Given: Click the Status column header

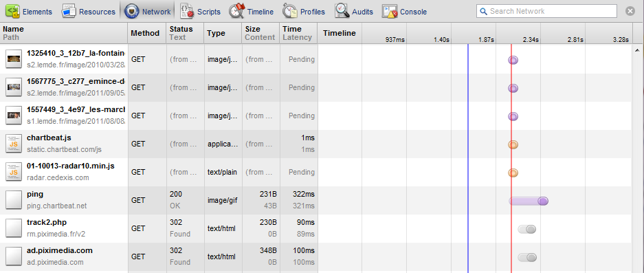Looking at the screenshot, I should pyautogui.click(x=185, y=33).
